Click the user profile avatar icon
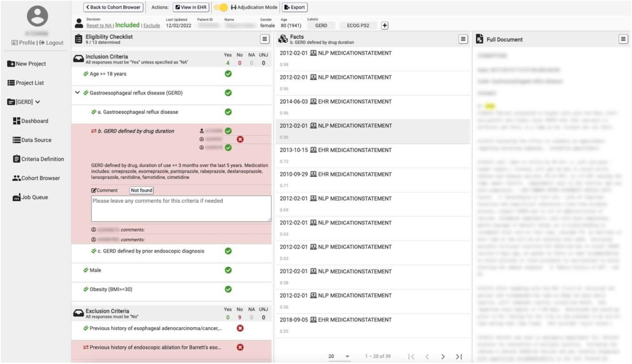The width and height of the screenshot is (632, 364). point(37,16)
